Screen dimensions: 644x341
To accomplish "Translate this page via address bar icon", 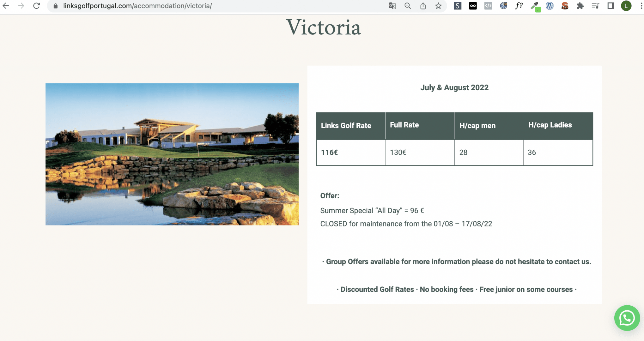I will coord(392,6).
